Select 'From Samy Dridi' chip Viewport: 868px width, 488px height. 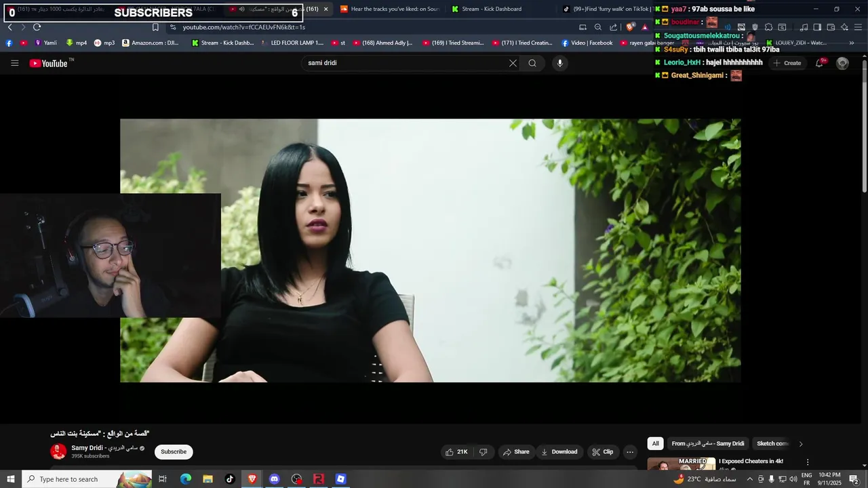tap(708, 444)
